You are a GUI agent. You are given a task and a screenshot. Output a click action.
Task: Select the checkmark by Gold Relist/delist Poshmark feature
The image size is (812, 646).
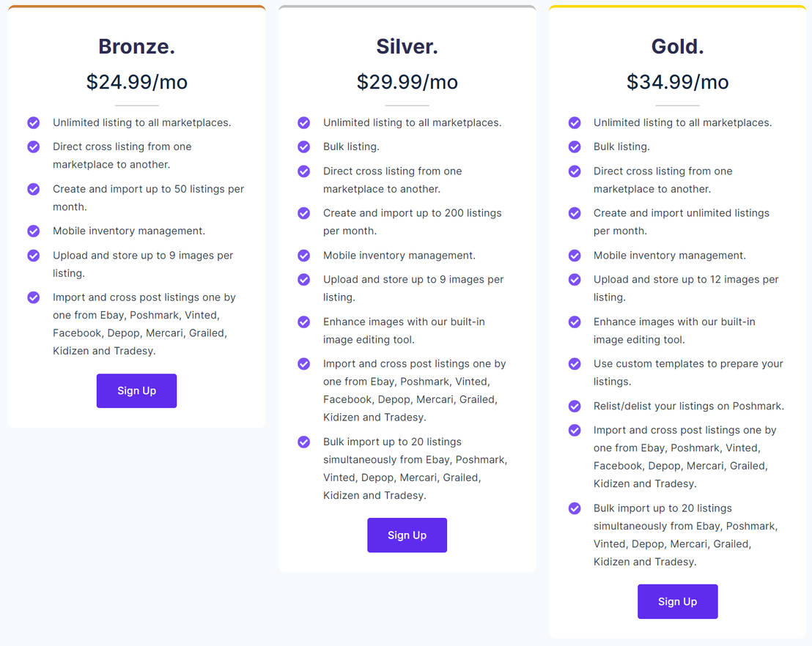point(574,406)
